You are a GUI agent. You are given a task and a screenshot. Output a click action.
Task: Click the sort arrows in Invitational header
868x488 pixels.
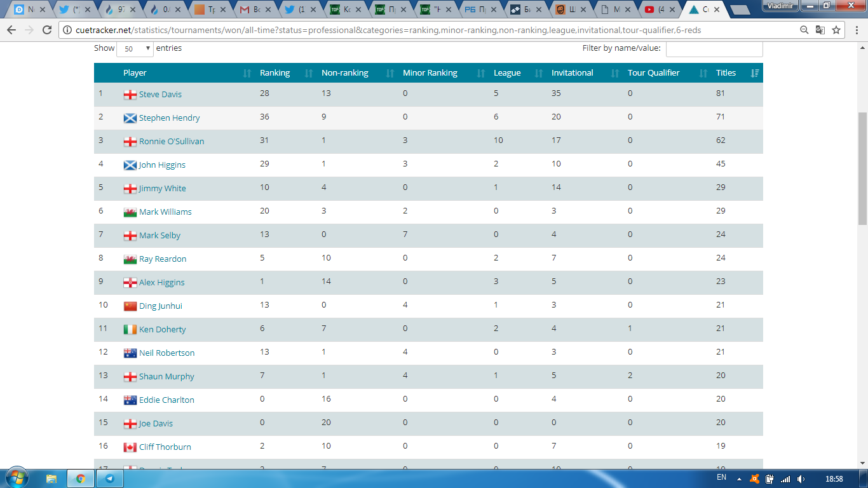(x=615, y=73)
